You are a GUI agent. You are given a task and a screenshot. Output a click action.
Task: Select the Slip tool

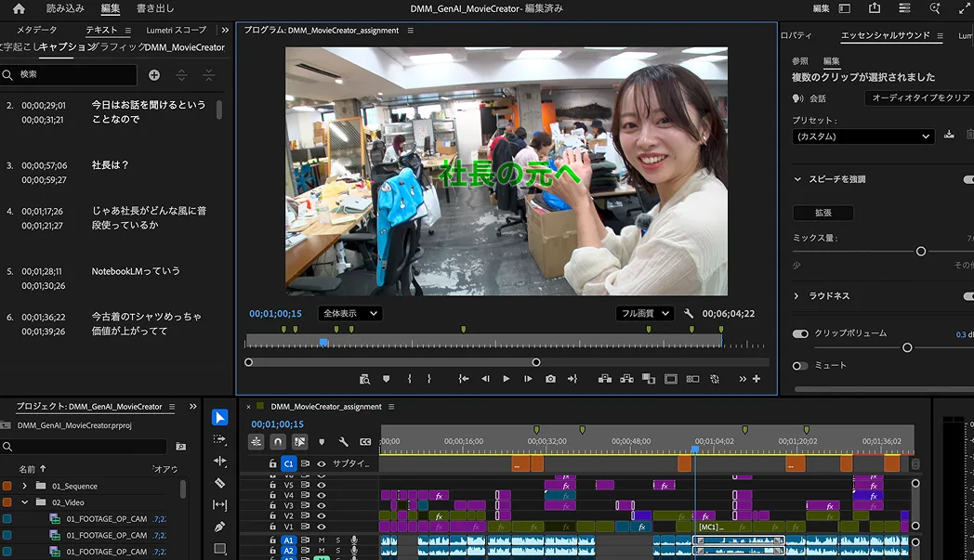click(219, 505)
